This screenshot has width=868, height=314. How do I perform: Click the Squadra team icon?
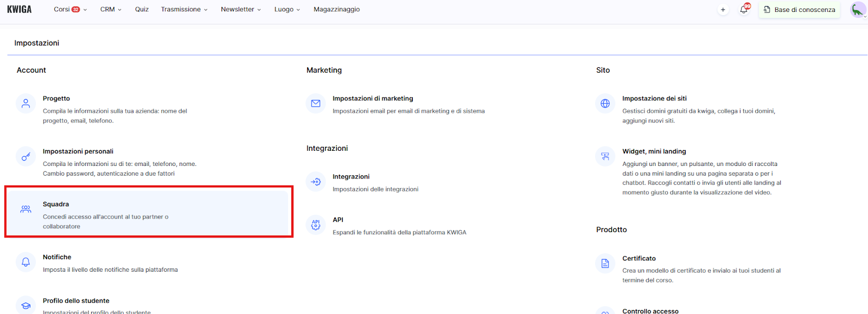pyautogui.click(x=25, y=209)
